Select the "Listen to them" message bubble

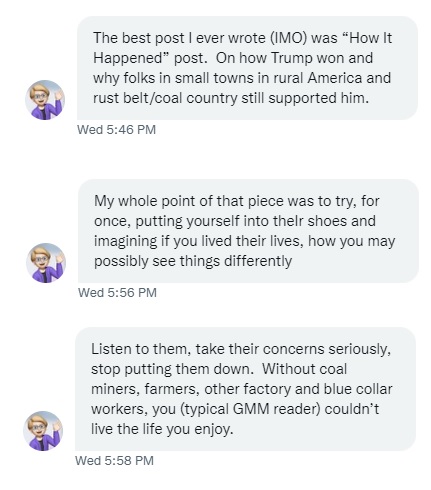[245, 389]
